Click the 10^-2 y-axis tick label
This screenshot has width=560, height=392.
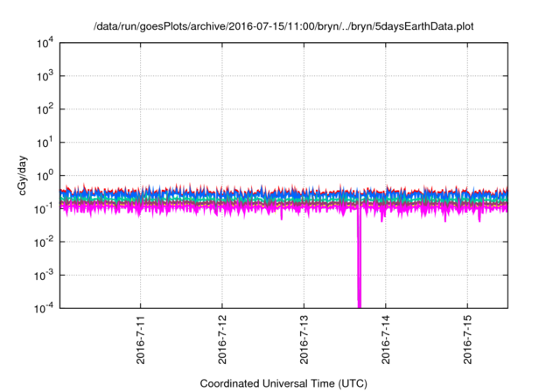(x=44, y=242)
